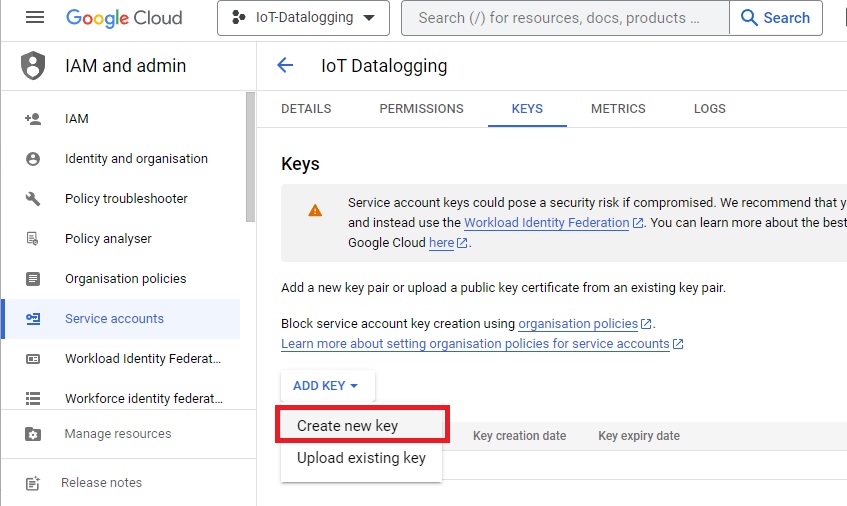847x506 pixels.
Task: Click the Release notes clipboard icon
Action: tap(33, 483)
